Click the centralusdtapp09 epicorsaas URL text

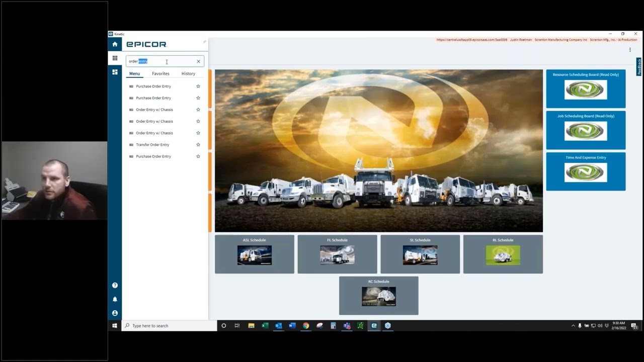472,40
